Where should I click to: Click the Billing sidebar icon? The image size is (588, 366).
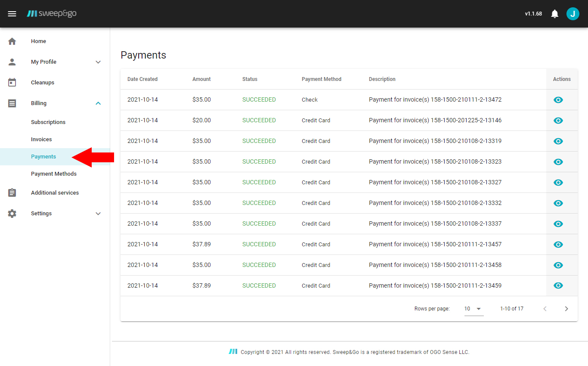12,103
